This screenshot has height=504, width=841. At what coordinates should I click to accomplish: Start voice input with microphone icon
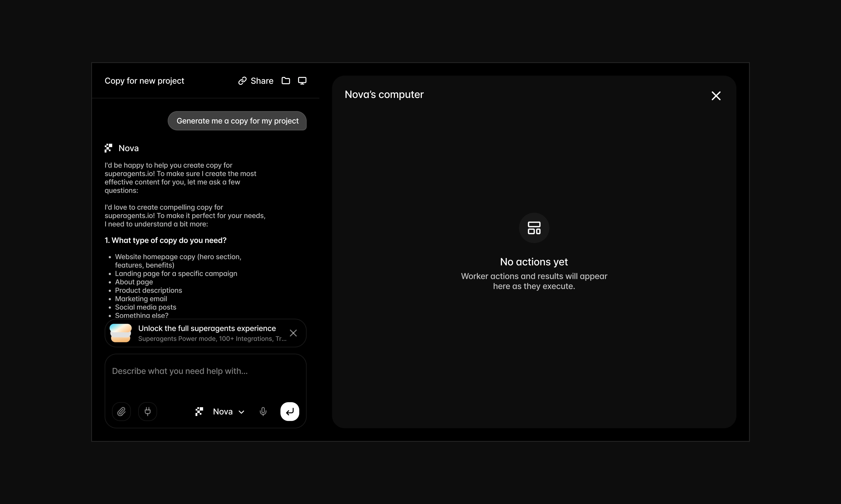point(263,412)
